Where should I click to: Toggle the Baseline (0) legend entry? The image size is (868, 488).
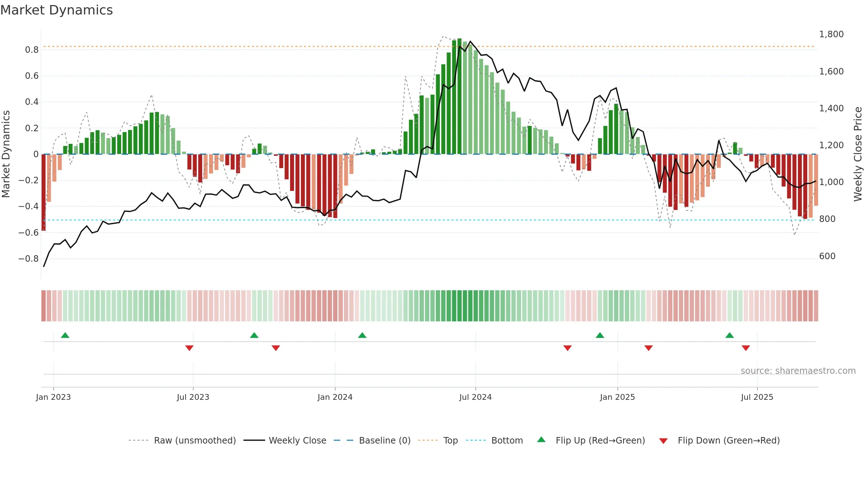(372, 440)
